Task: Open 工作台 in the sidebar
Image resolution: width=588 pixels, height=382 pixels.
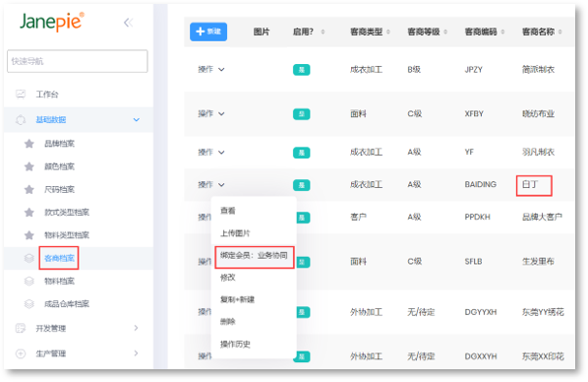Action: point(47,95)
